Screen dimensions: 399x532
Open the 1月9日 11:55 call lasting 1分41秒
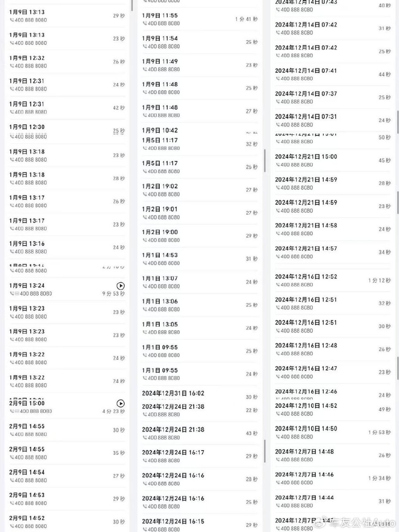[199, 19]
